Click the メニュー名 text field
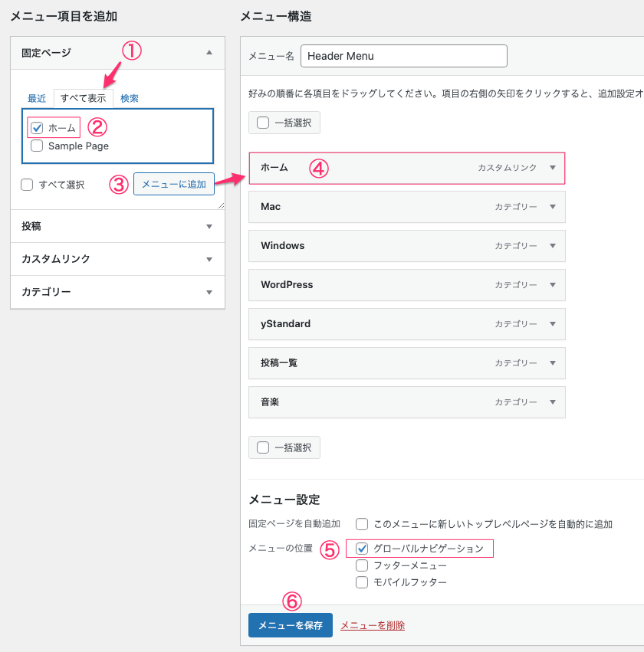This screenshot has width=644, height=652. click(x=404, y=56)
